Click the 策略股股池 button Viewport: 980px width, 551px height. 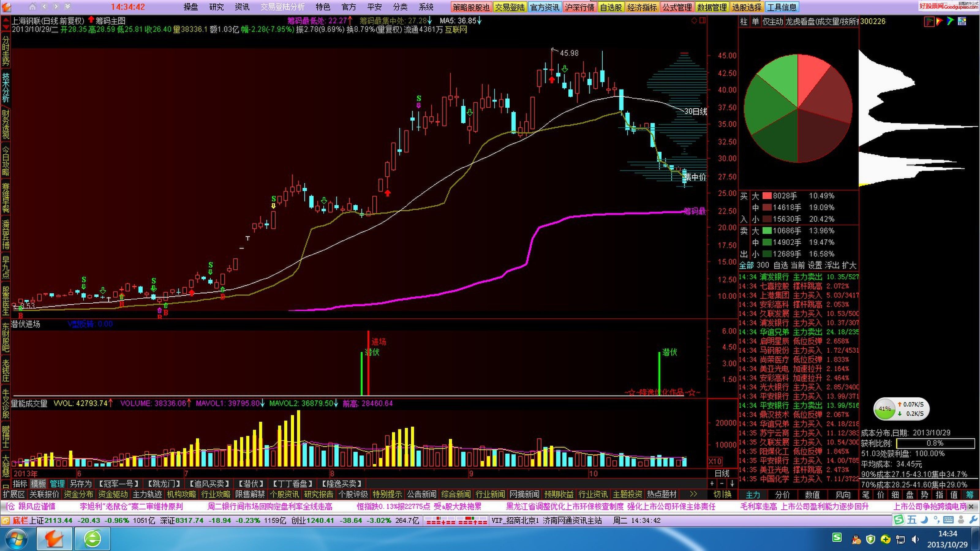tap(471, 7)
